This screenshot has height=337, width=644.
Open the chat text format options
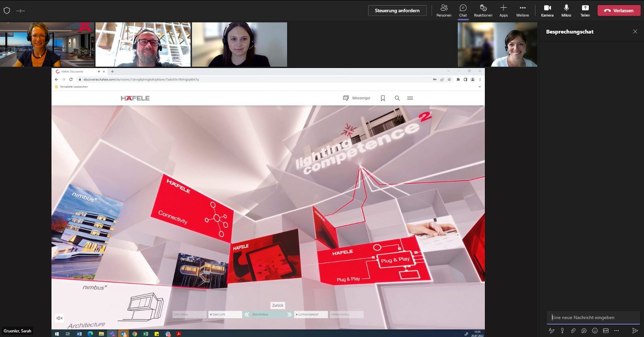click(x=552, y=331)
